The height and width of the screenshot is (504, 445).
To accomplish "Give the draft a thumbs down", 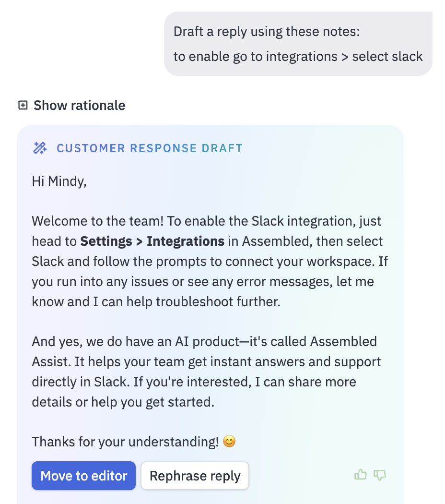I will [379, 475].
